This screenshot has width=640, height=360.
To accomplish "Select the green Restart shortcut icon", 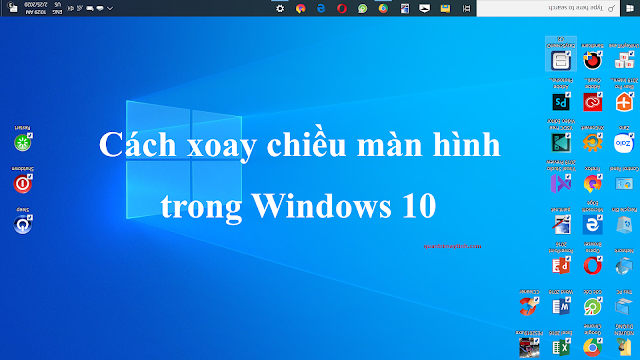I will (x=22, y=142).
